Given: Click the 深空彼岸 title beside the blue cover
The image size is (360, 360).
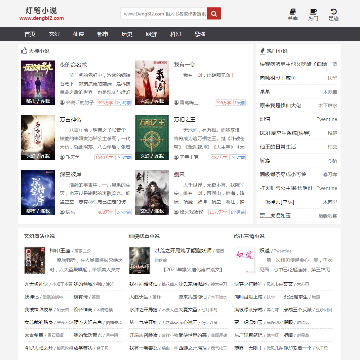Looking at the screenshot, I should coord(70,174).
